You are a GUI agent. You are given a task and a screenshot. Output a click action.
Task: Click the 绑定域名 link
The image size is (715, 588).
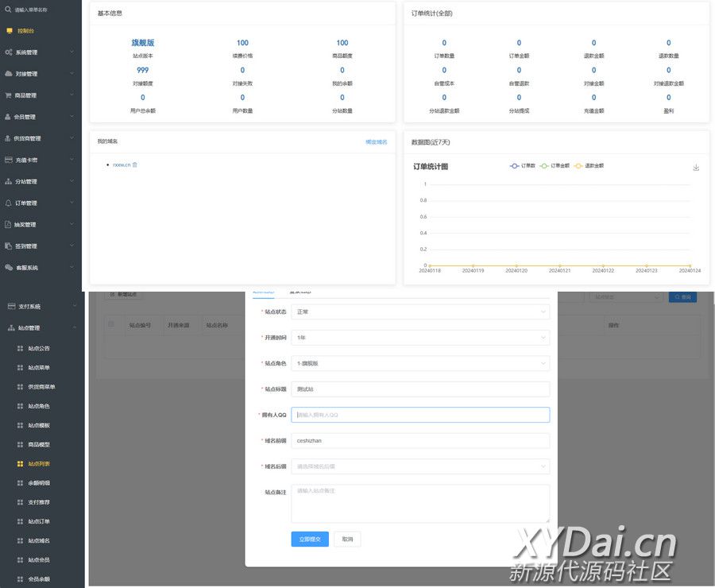[376, 141]
